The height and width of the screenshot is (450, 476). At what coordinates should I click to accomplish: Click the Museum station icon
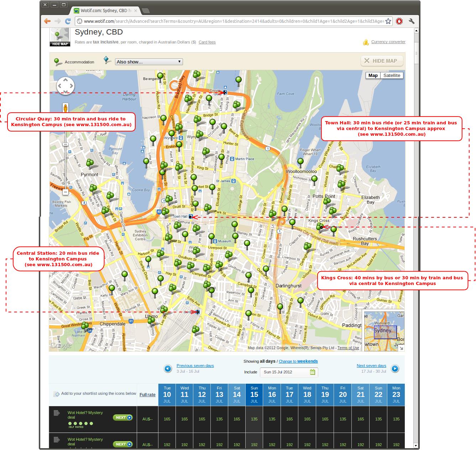coord(215,241)
